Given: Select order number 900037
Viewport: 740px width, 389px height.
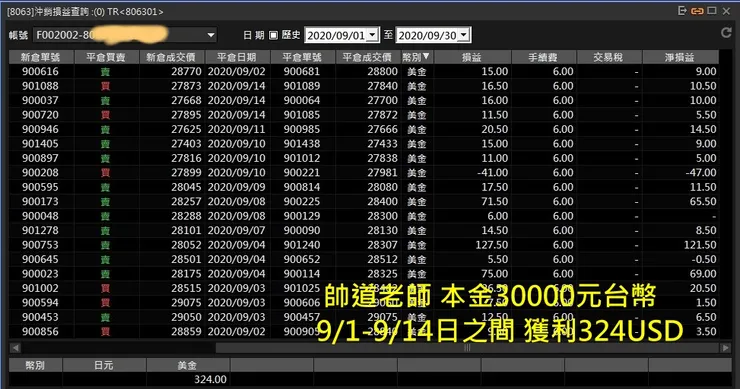Looking at the screenshot, I should 41,100.
